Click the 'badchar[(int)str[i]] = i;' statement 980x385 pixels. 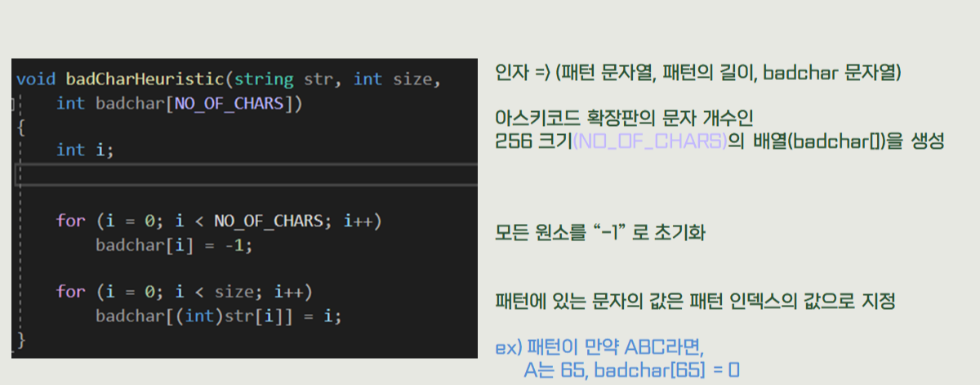(218, 315)
